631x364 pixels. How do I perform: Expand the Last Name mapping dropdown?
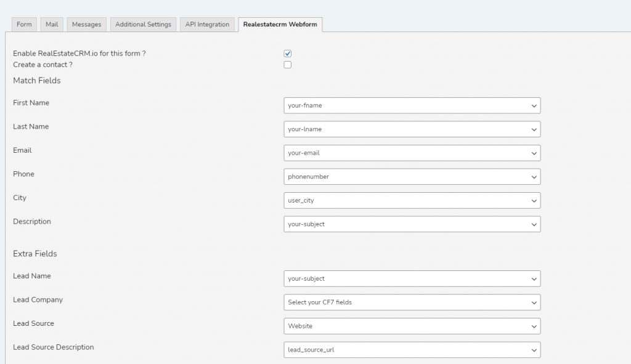(x=412, y=129)
